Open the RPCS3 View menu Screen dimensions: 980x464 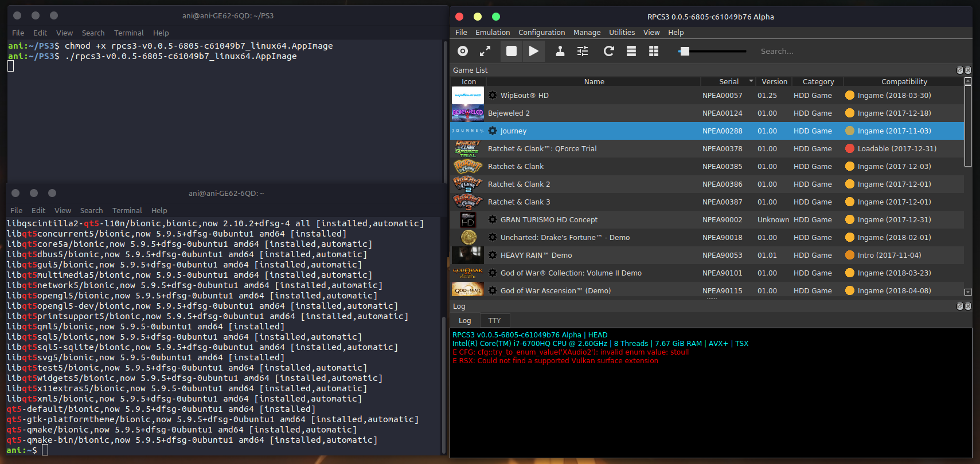[x=651, y=33]
